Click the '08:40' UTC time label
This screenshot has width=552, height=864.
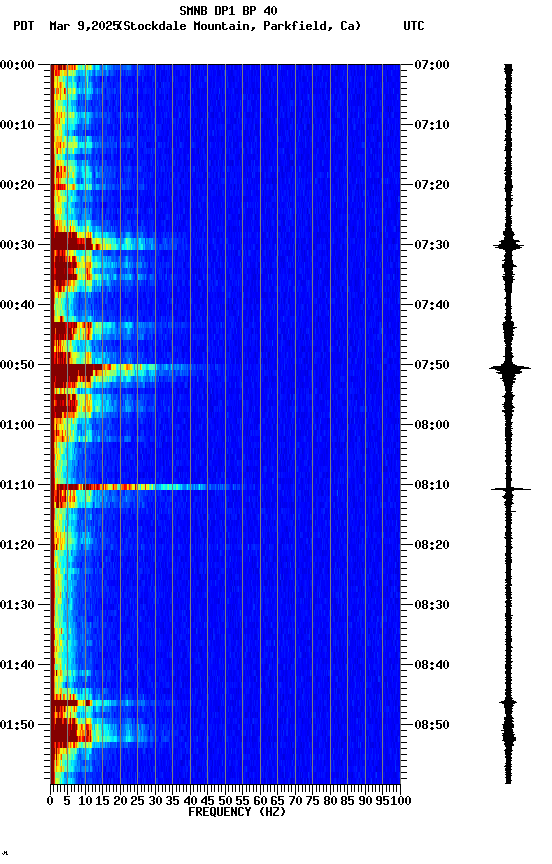(431, 666)
